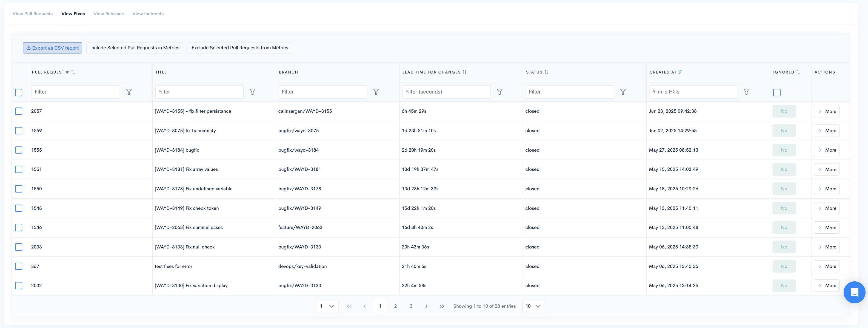This screenshot has height=328, width=868.
Task: Click lead time 13d 19h 37m 47s
Action: coord(420,169)
